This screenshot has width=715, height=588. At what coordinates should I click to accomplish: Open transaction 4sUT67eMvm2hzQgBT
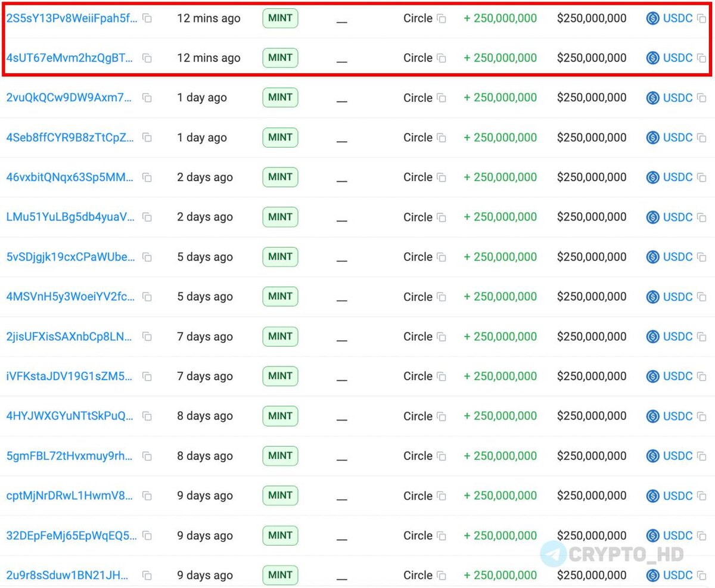70,58
